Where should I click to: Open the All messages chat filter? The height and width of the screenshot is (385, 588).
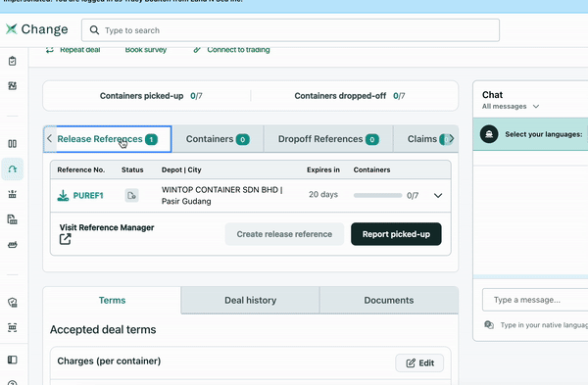click(x=511, y=107)
